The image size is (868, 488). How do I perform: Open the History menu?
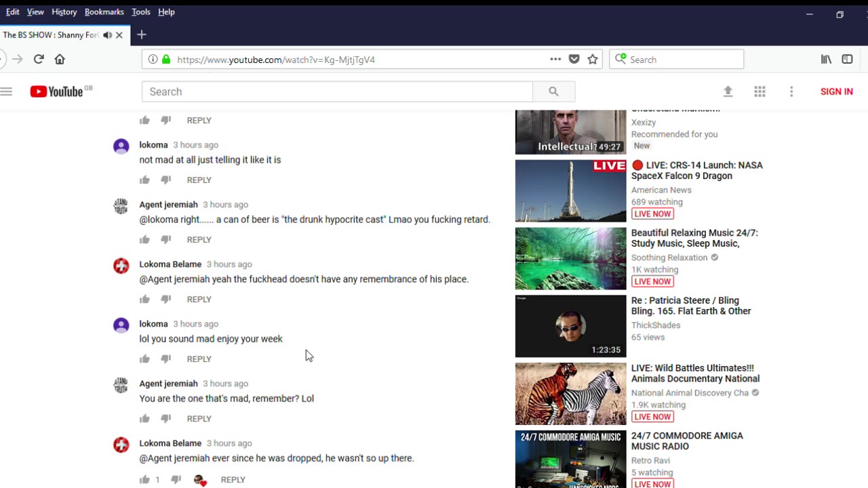64,12
